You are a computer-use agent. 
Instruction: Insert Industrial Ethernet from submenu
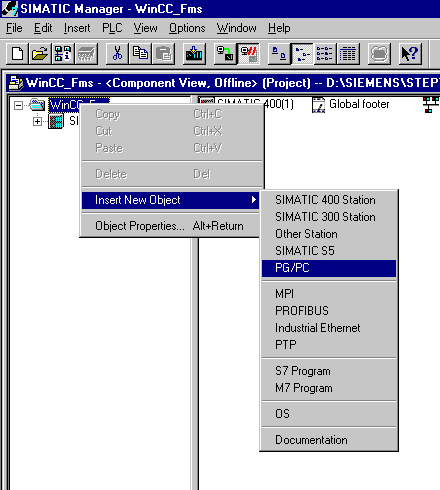pos(329,328)
